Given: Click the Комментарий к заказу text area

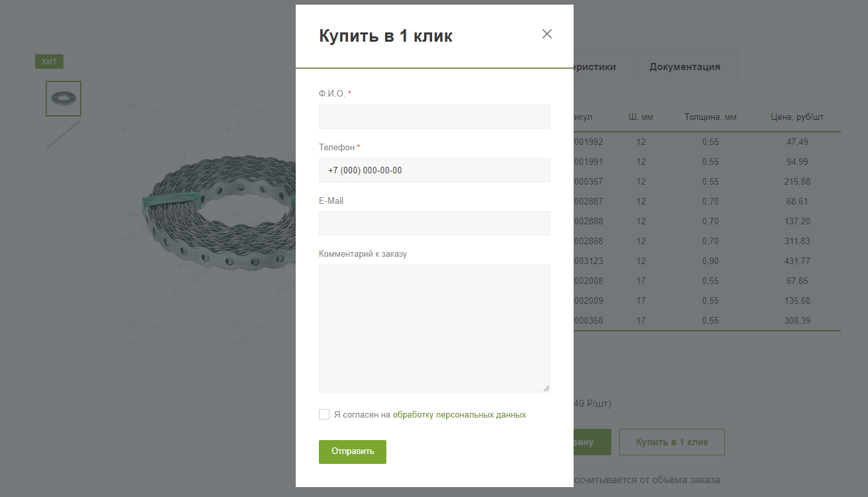Looking at the screenshot, I should click(x=434, y=328).
